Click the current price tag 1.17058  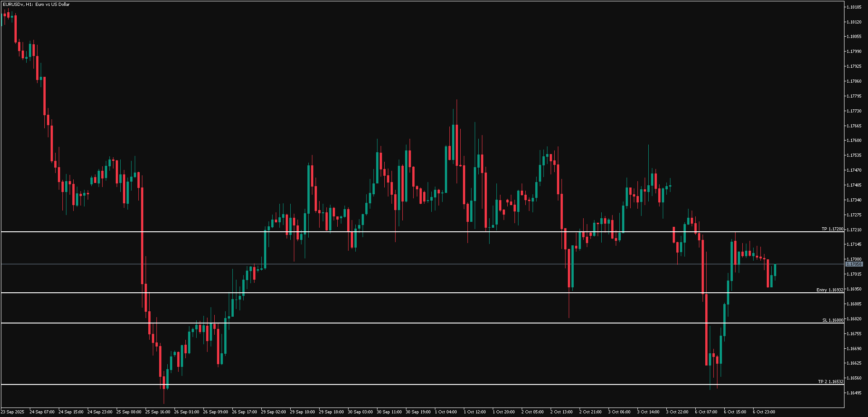point(854,264)
